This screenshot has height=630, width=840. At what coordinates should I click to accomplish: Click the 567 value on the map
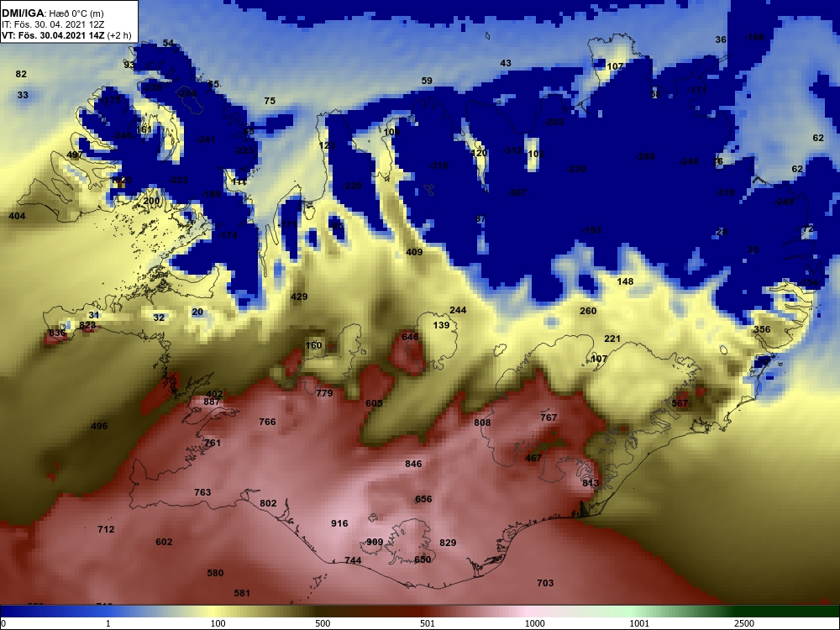click(x=680, y=403)
